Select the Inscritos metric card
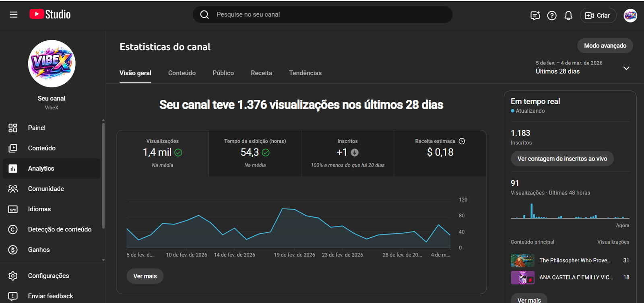Screen dimensions: 644x303 [348, 153]
